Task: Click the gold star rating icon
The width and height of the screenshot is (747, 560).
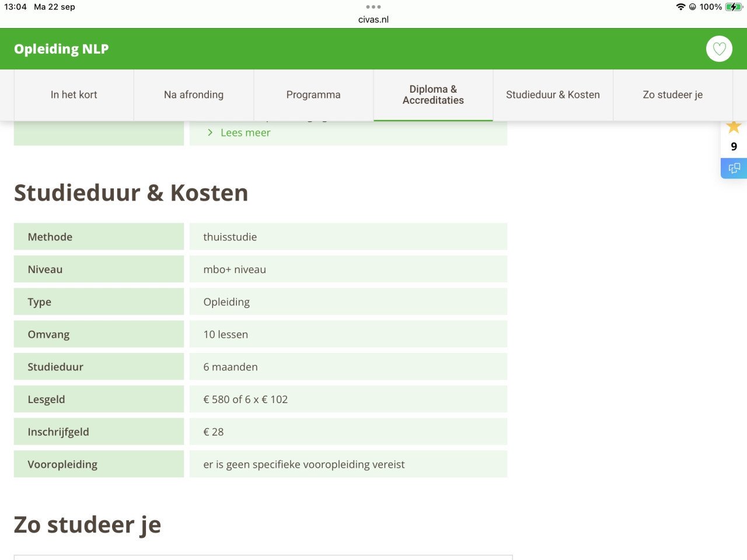Action: (x=734, y=127)
